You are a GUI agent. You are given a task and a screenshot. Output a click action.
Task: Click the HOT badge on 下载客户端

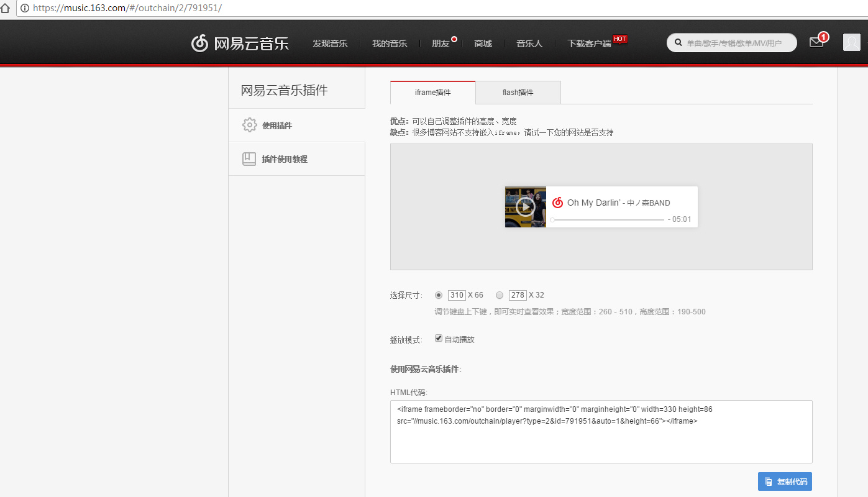coord(619,39)
